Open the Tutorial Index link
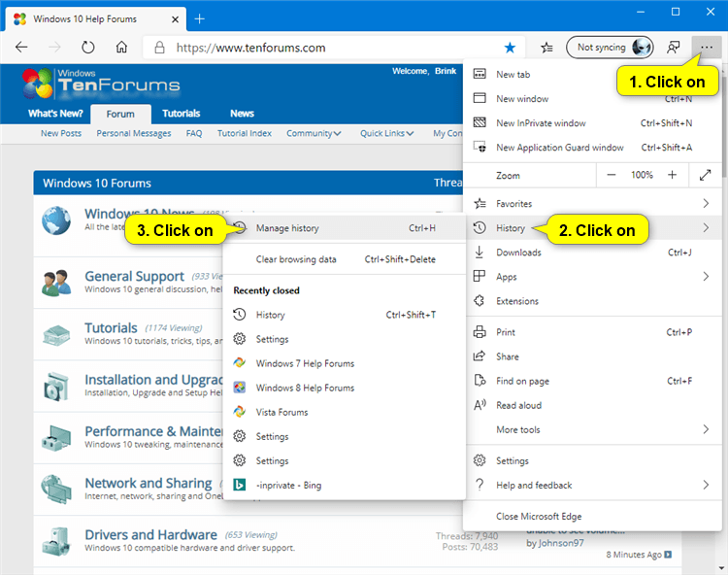The width and height of the screenshot is (728, 575). coord(245,133)
